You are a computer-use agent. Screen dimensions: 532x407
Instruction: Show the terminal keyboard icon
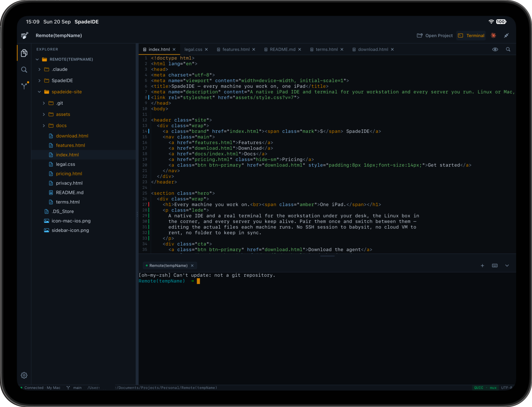pos(495,266)
